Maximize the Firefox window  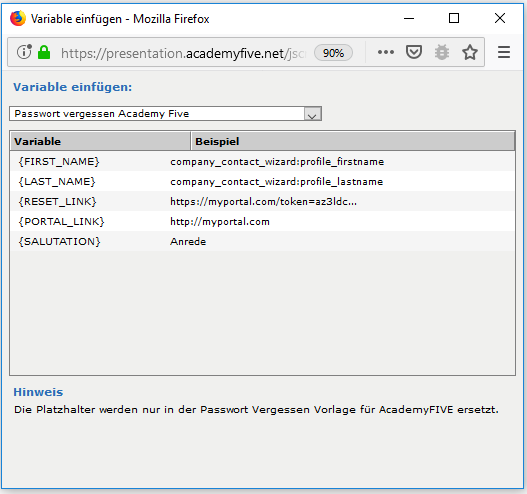point(454,18)
